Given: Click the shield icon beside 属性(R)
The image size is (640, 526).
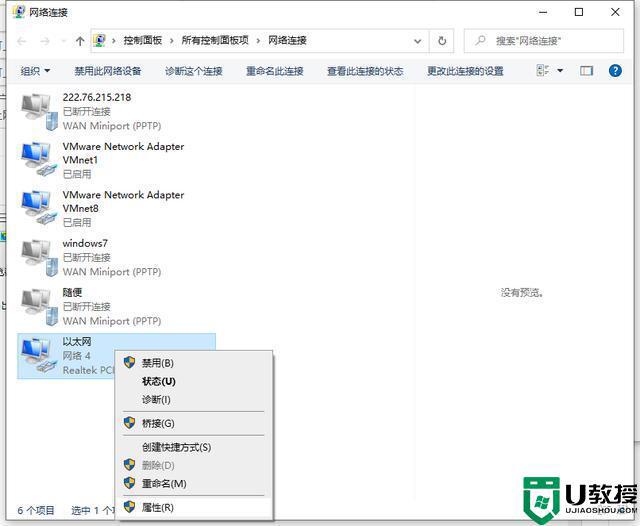Looking at the screenshot, I should tap(129, 507).
